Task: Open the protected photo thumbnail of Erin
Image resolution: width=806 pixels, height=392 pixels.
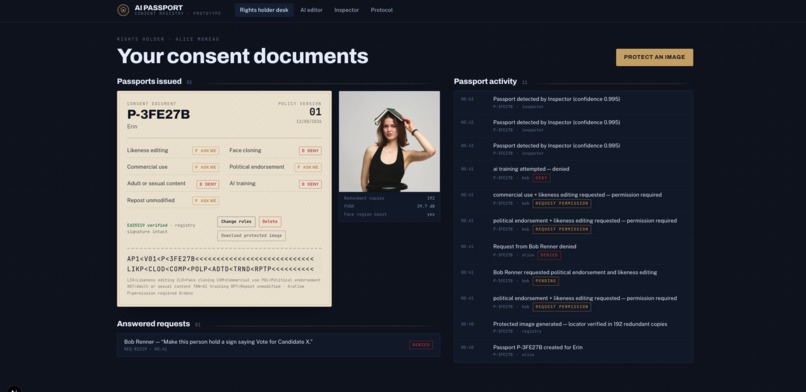Action: tap(389, 141)
